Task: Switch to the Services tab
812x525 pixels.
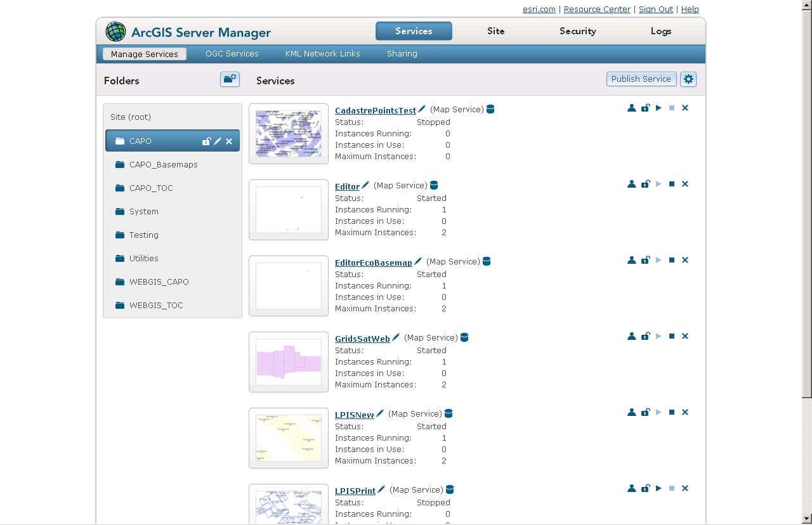Action: [x=414, y=31]
